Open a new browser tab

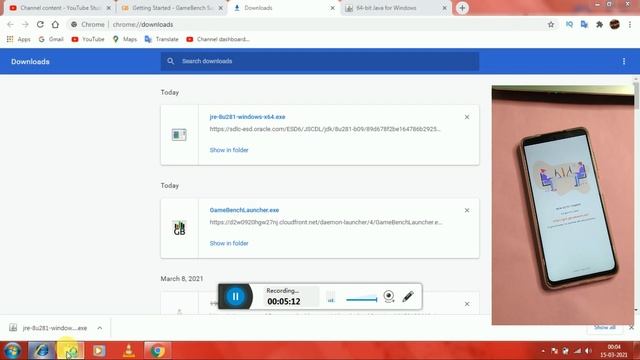[x=462, y=8]
